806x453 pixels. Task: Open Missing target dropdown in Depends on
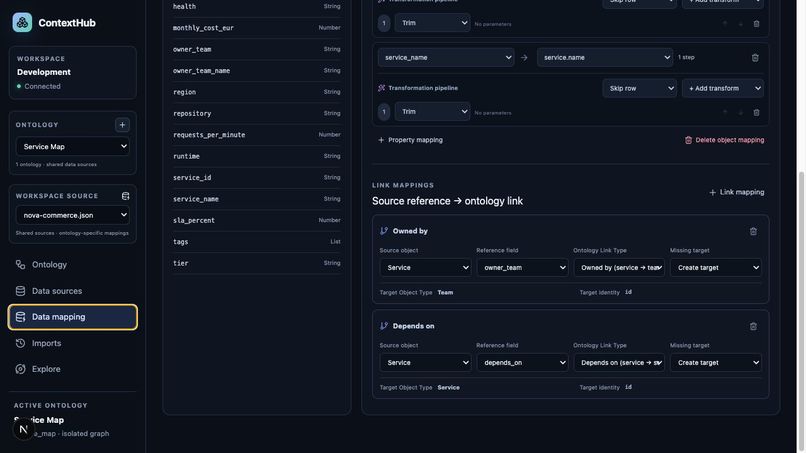point(716,363)
